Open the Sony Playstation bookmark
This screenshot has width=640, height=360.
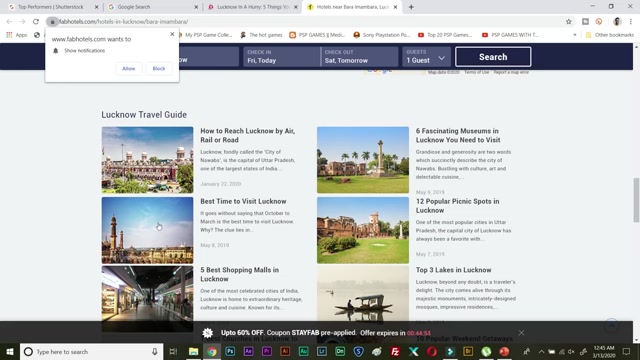[x=382, y=35]
